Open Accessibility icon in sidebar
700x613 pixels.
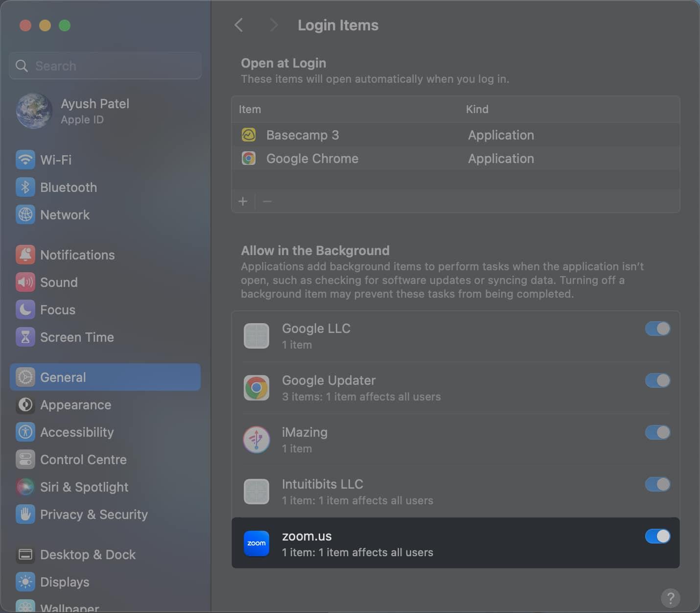pyautogui.click(x=25, y=432)
